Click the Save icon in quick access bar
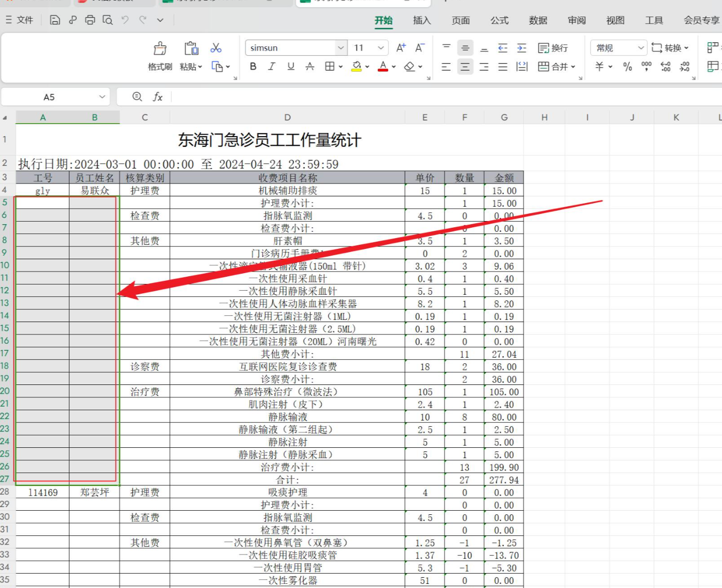Screen dimensions: 722x588 coord(55,20)
